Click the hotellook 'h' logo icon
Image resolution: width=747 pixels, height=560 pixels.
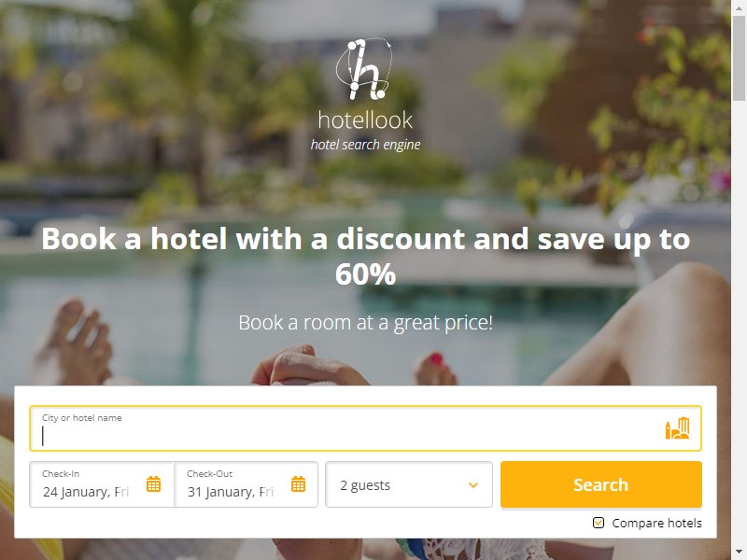coord(364,69)
